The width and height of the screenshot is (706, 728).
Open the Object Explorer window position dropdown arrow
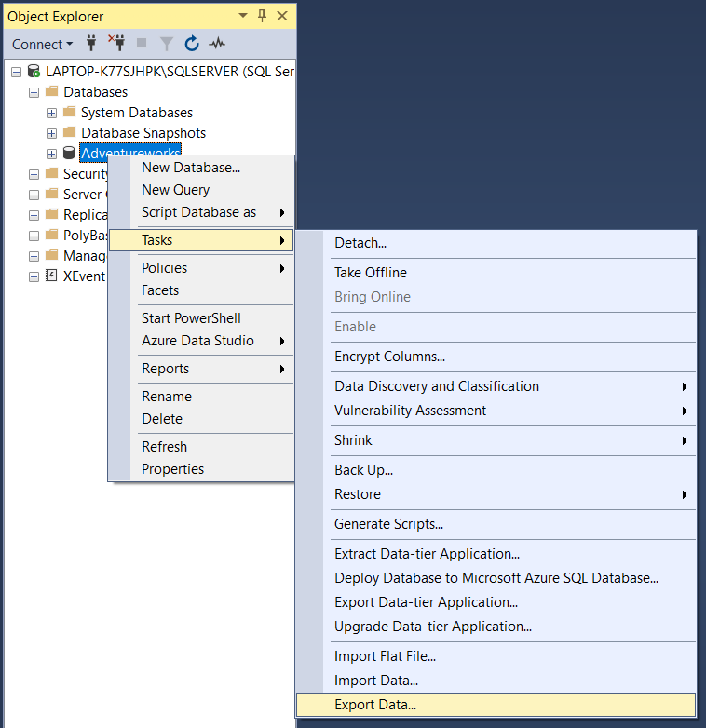pyautogui.click(x=242, y=15)
